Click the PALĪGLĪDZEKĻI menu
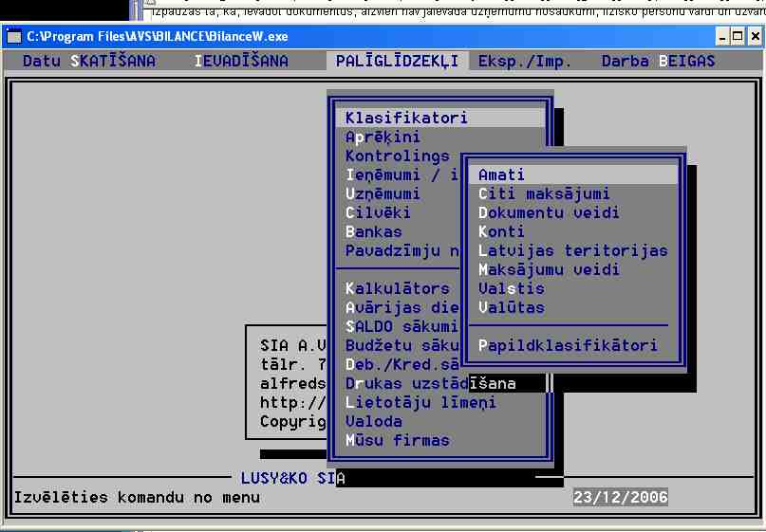 pos(397,61)
